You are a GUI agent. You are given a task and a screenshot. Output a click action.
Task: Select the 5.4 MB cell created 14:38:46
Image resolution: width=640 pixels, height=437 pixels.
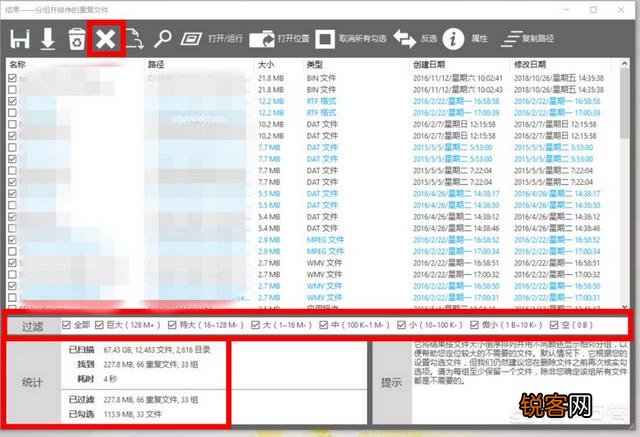(x=269, y=228)
